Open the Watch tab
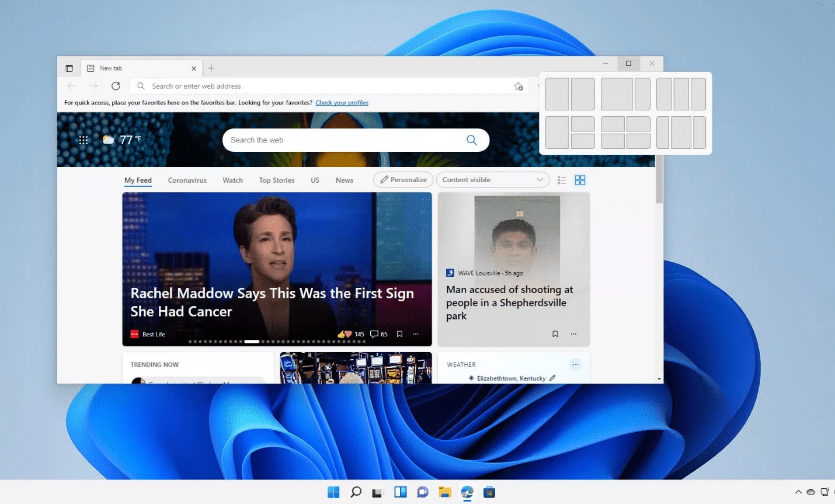The width and height of the screenshot is (835, 504). 232,180
